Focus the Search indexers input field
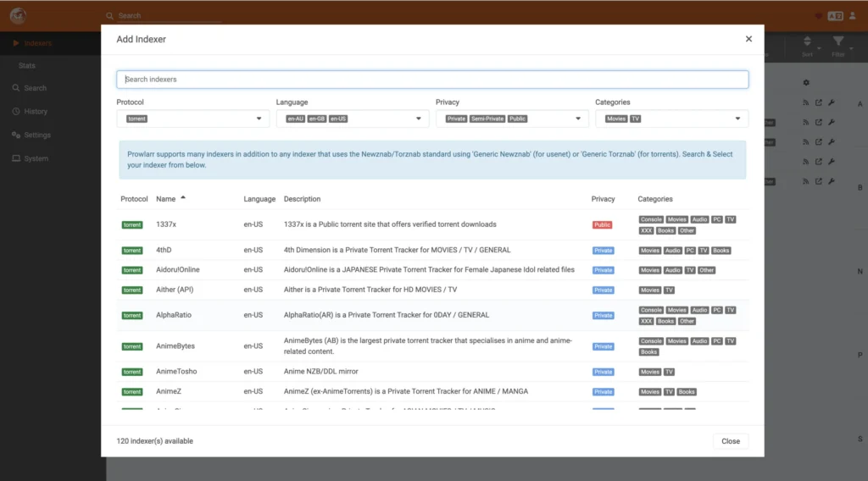Image resolution: width=868 pixels, height=481 pixels. point(432,79)
